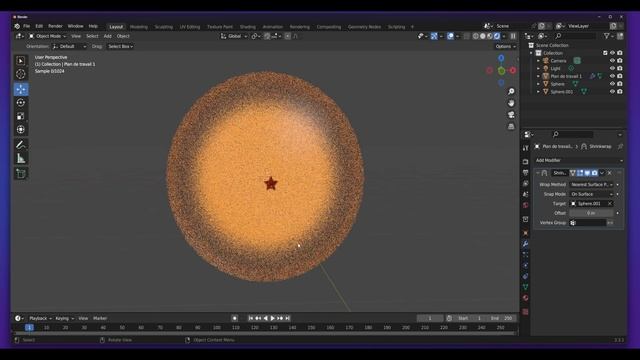640x360 pixels.
Task: Select the Select Box tool in toolbar
Action: click(21, 61)
